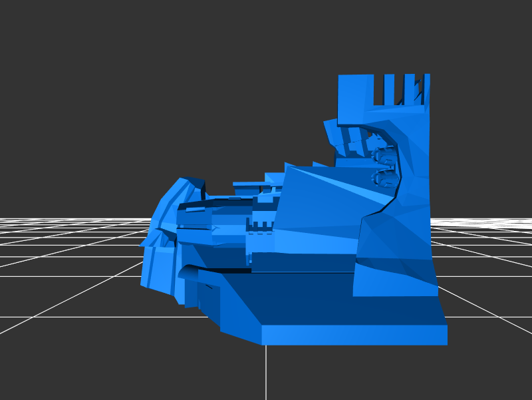
Task: Click the empty background in the top-left corner
Action: [x=27, y=27]
